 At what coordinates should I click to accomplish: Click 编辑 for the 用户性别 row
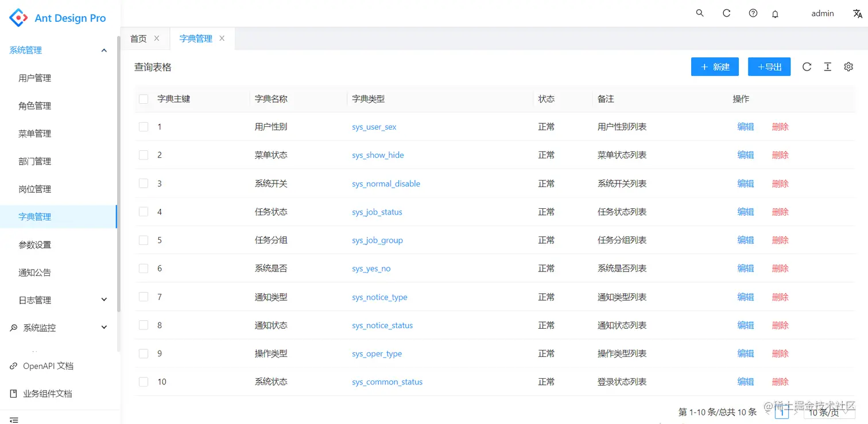coord(746,127)
